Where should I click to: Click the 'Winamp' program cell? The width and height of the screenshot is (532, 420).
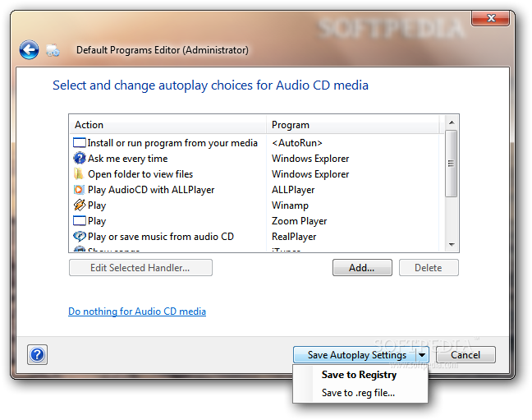(290, 205)
